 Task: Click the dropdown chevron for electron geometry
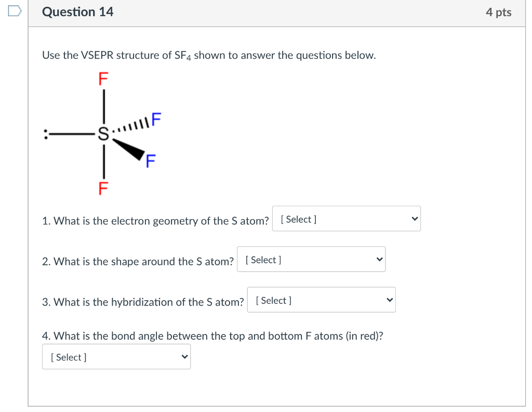click(x=414, y=218)
